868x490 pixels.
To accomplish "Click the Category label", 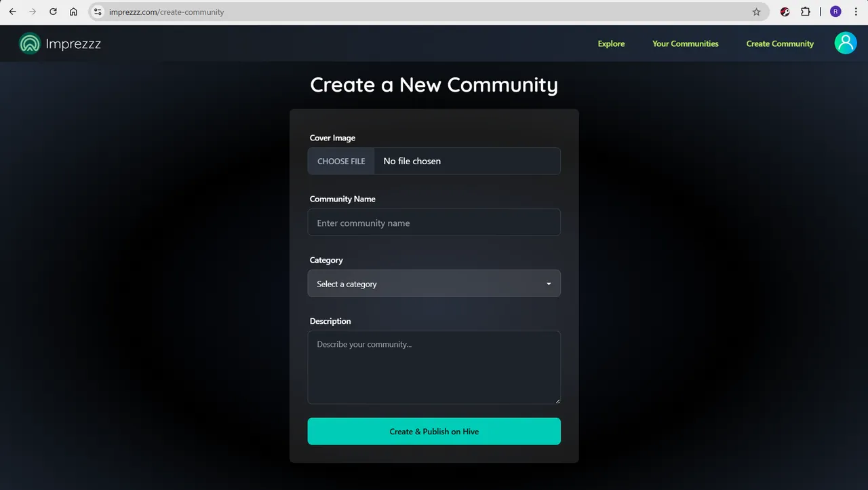I will [326, 260].
